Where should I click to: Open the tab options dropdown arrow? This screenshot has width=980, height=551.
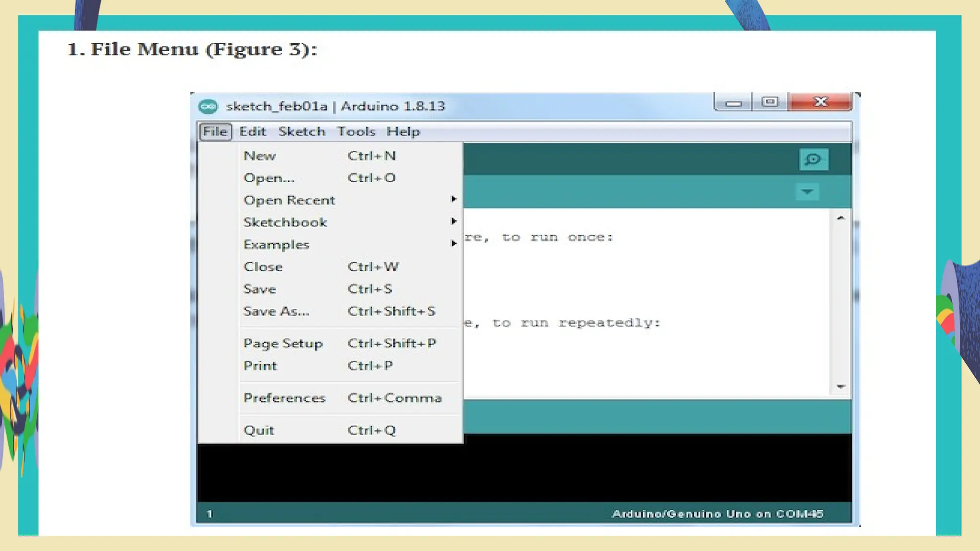[807, 192]
